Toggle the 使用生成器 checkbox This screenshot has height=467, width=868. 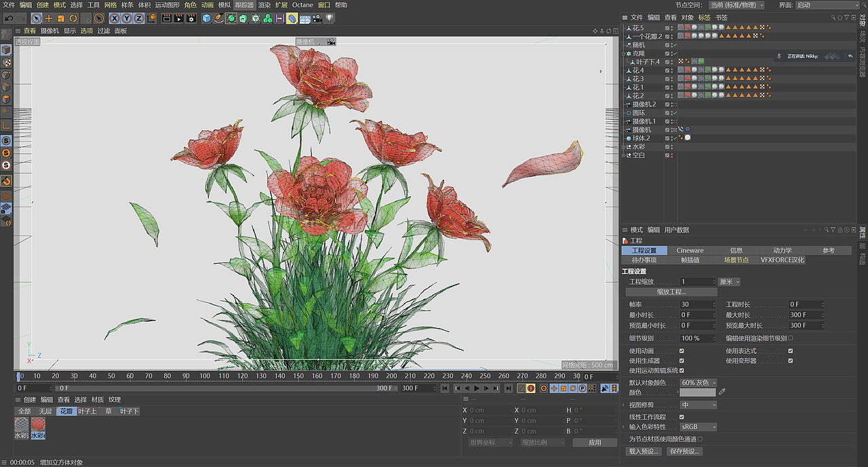point(682,361)
